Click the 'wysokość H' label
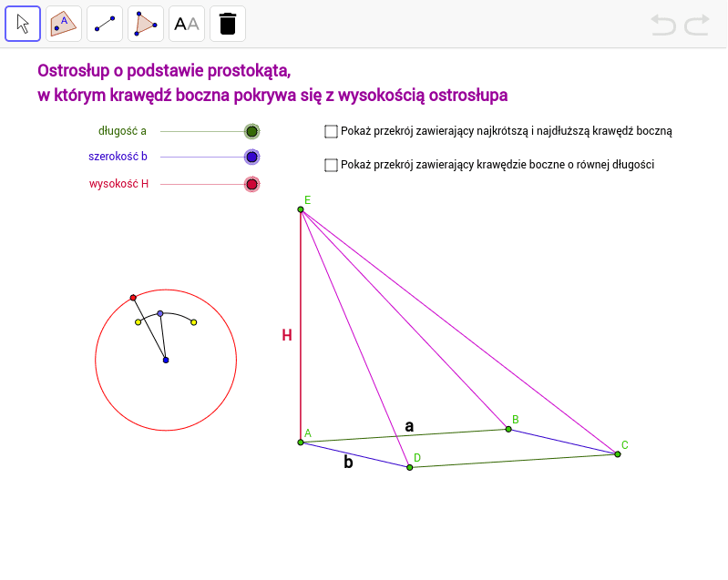 [118, 184]
